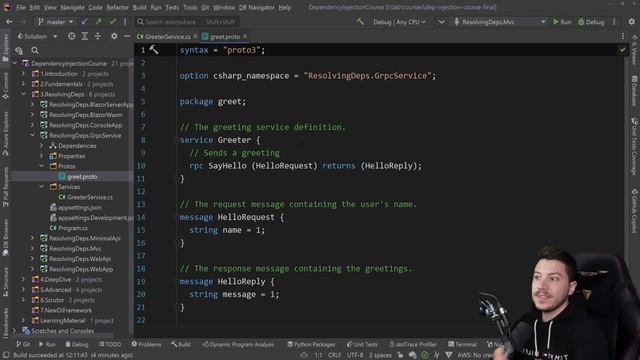The width and height of the screenshot is (640, 360).
Task: Click the CRLF line separator status
Action: 334,355
